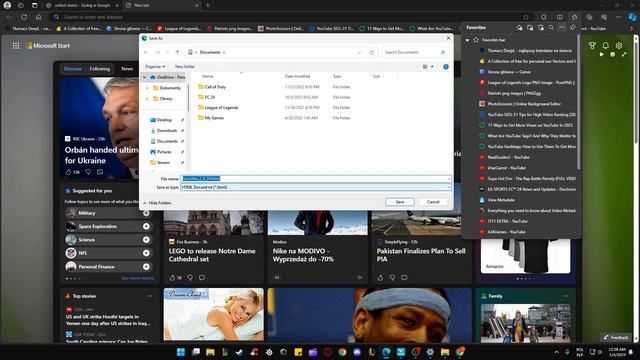Open the address bar history dropdown
640x360 pixels.
point(359,52)
